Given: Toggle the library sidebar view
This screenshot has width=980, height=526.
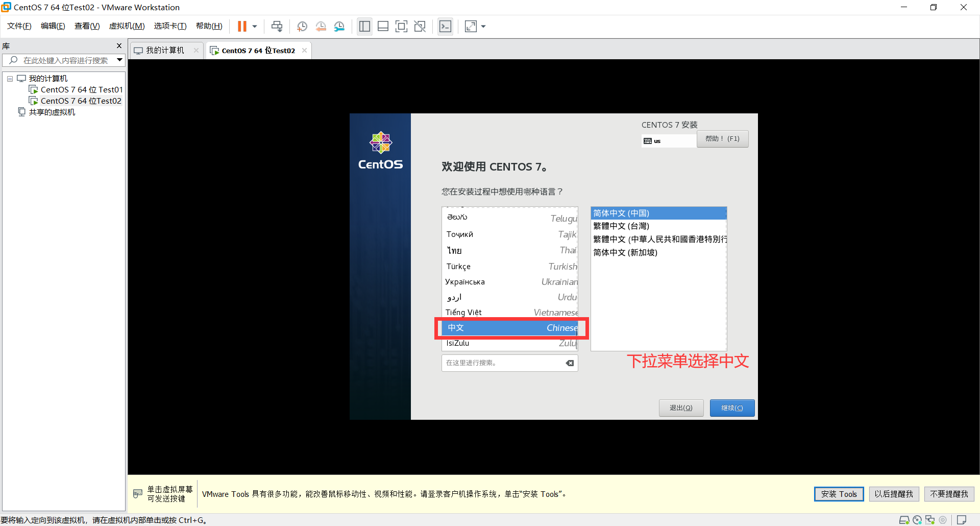Looking at the screenshot, I should 364,27.
